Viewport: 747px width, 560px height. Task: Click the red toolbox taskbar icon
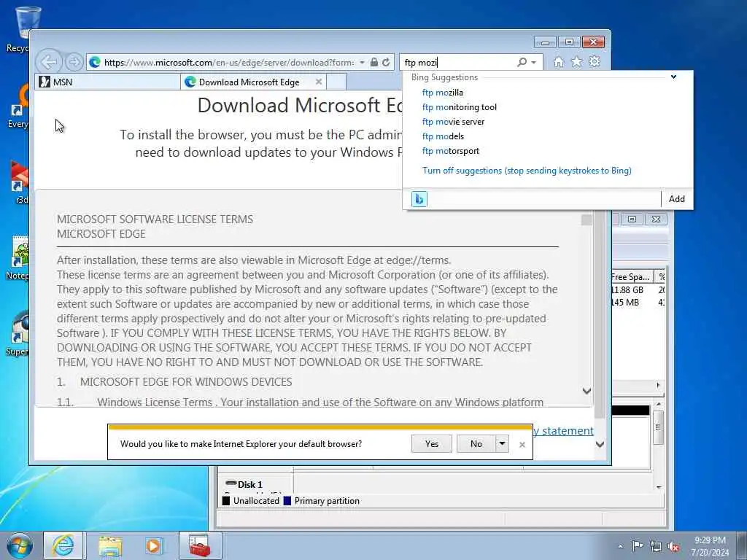tap(200, 545)
